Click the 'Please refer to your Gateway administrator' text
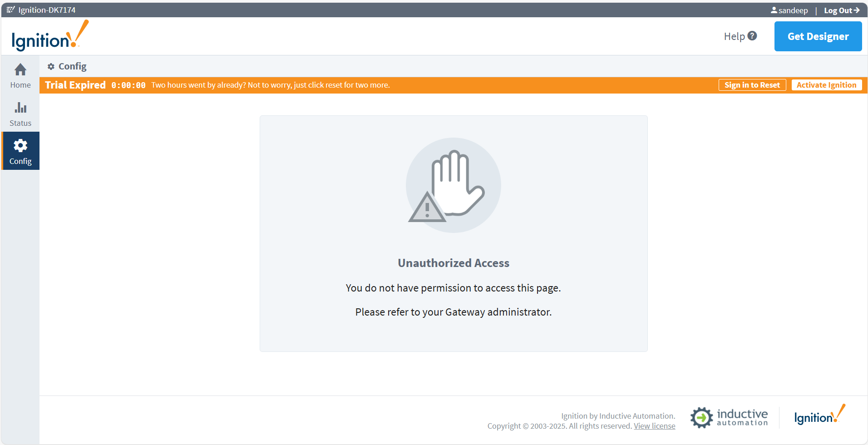Viewport: 868px width, 445px height. [x=454, y=312]
